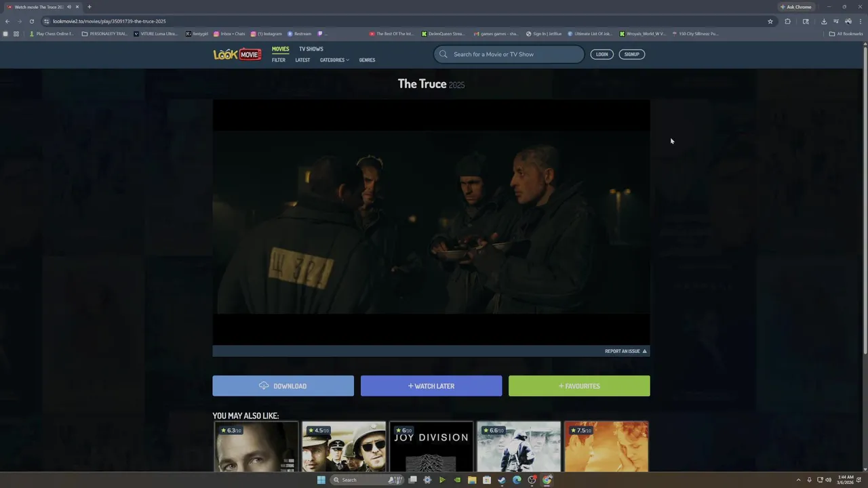Open Microsoft Edge from taskbar
The height and width of the screenshot is (488, 868).
tap(517, 480)
